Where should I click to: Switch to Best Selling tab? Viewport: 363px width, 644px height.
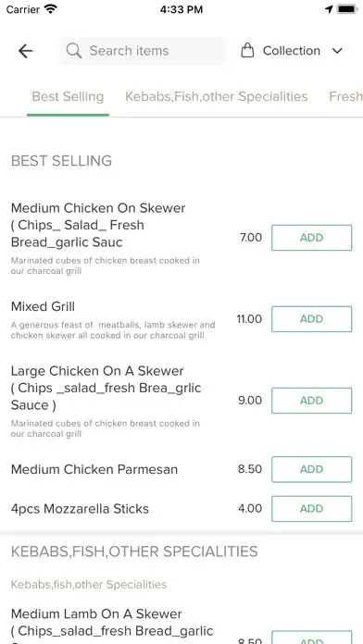(x=68, y=97)
